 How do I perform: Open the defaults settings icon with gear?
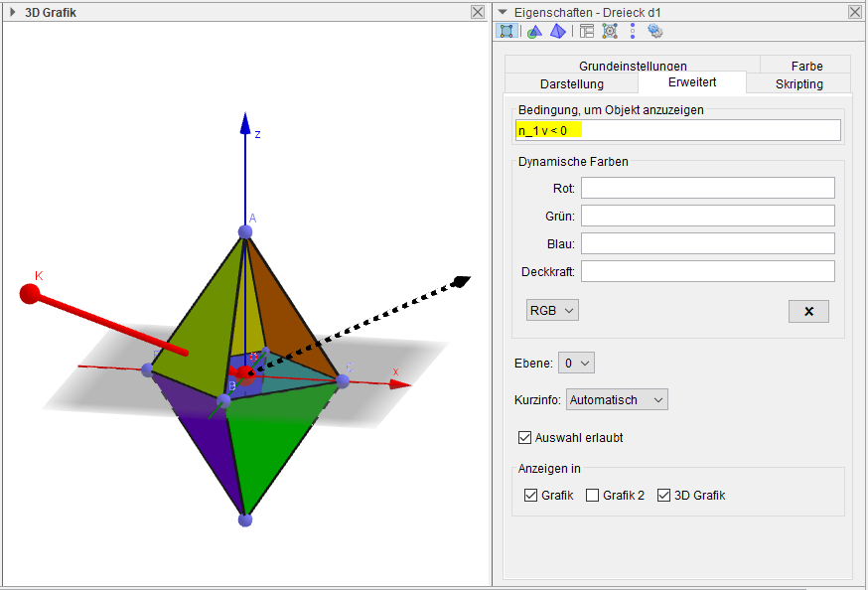point(610,32)
